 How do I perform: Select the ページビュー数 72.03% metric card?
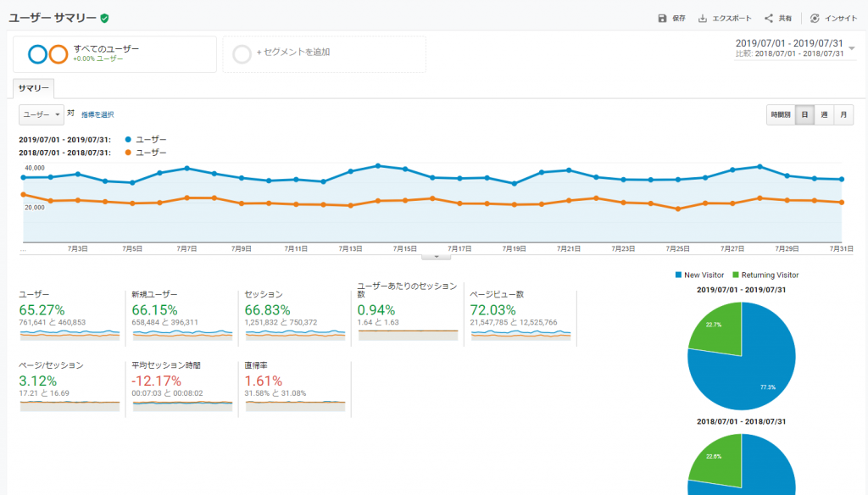[x=521, y=315]
